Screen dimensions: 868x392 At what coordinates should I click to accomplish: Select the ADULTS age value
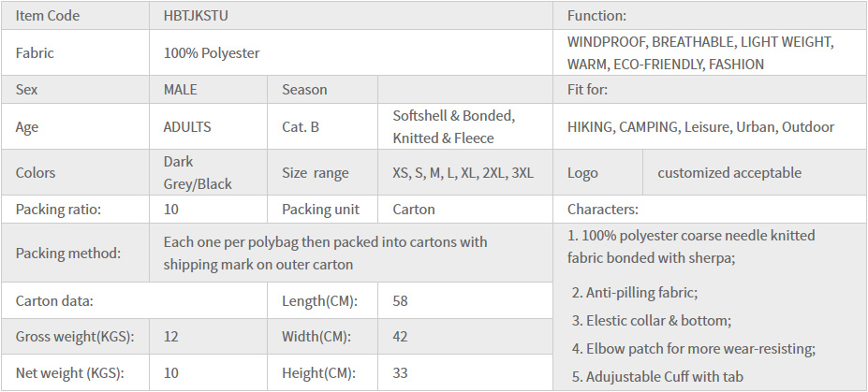point(187,126)
